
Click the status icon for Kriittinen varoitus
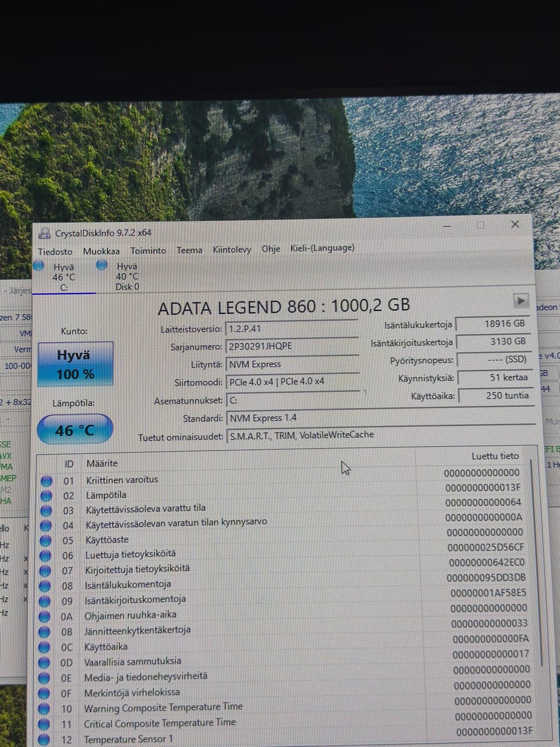47,481
